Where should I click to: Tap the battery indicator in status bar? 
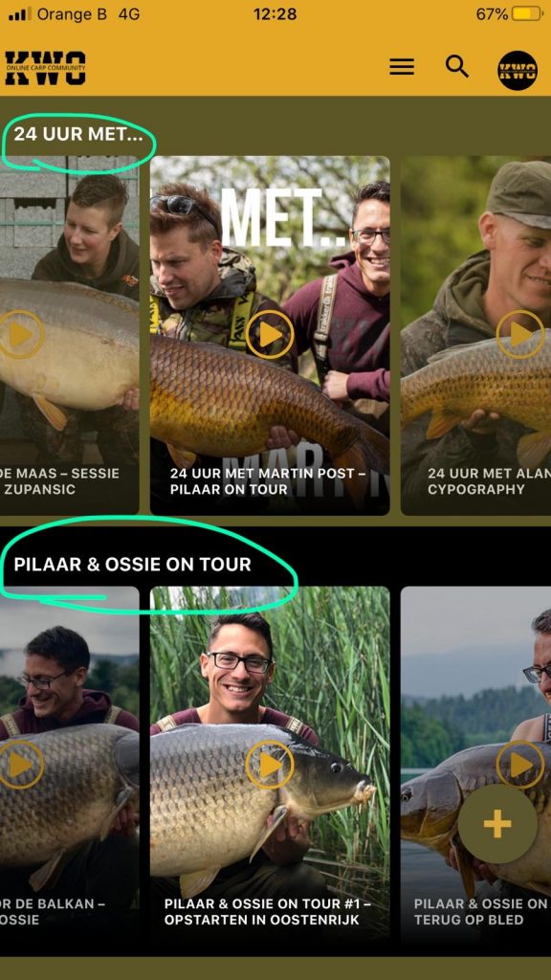pos(527,13)
